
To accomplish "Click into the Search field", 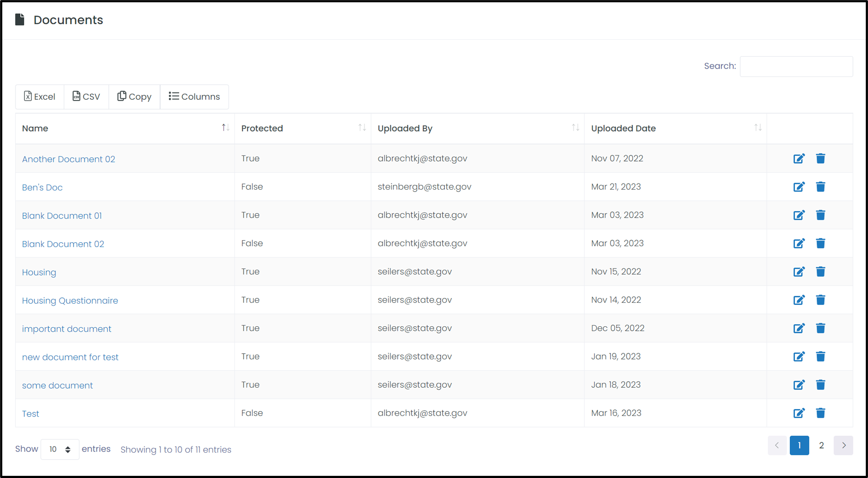I will pyautogui.click(x=796, y=66).
